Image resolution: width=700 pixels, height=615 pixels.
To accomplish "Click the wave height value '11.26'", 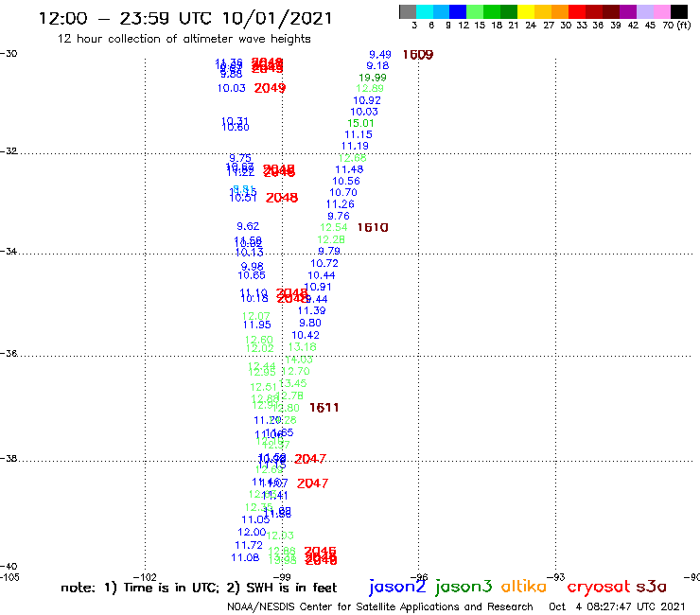I will click(x=341, y=204).
